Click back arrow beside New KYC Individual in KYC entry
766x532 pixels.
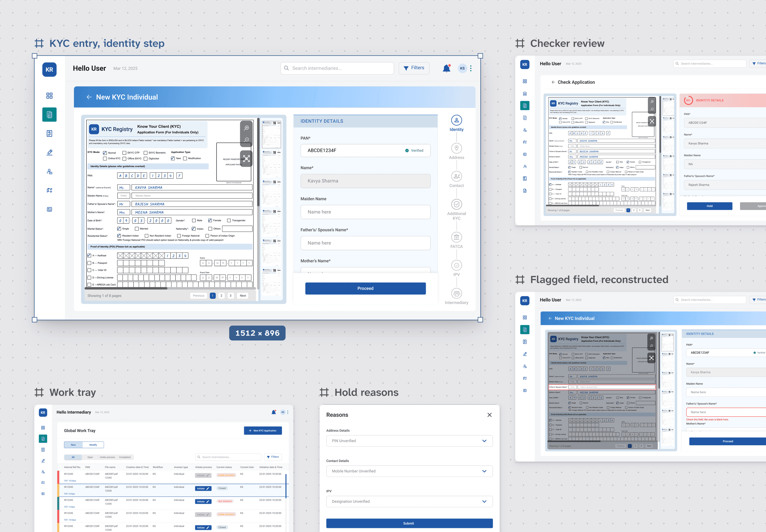coord(89,97)
